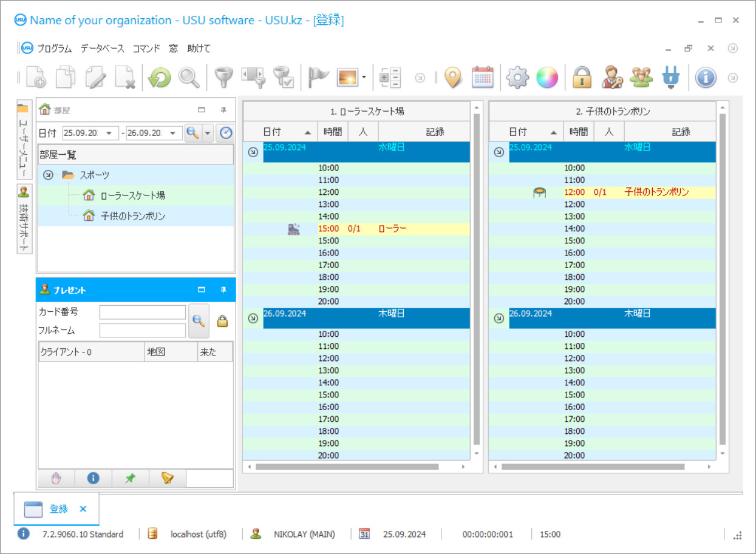Pin the 部屋 panel with pushpin
The height and width of the screenshot is (554, 756).
tap(223, 110)
